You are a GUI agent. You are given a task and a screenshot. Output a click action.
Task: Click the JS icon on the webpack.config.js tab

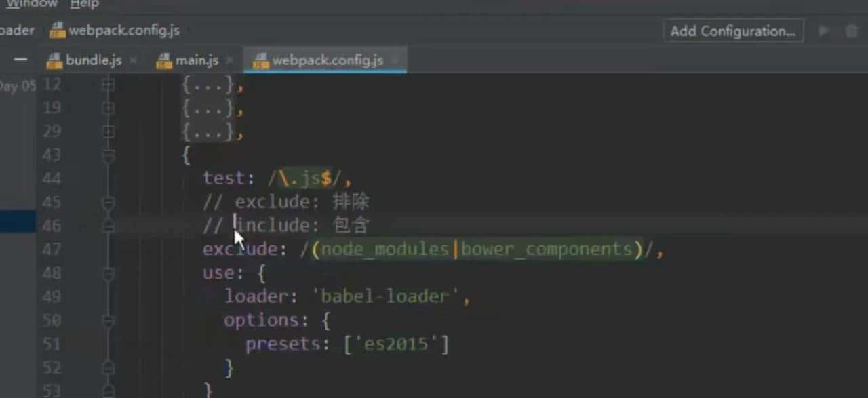point(260,60)
